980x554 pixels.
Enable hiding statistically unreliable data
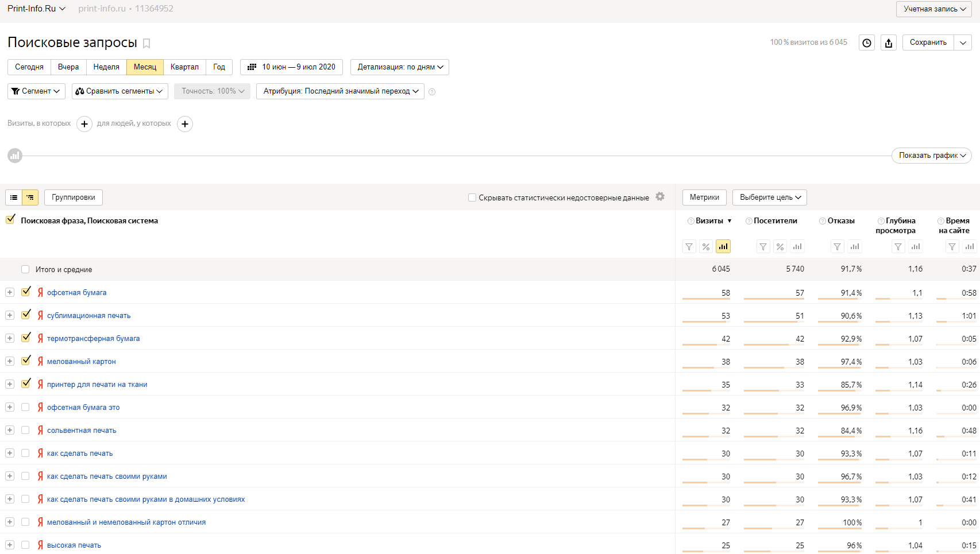[x=472, y=197]
